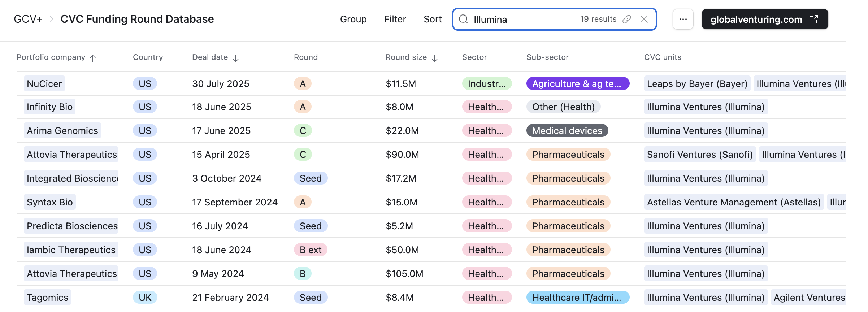Click Healthcare IT/admin sub-sector tag
This screenshot has width=868, height=312.
(578, 297)
